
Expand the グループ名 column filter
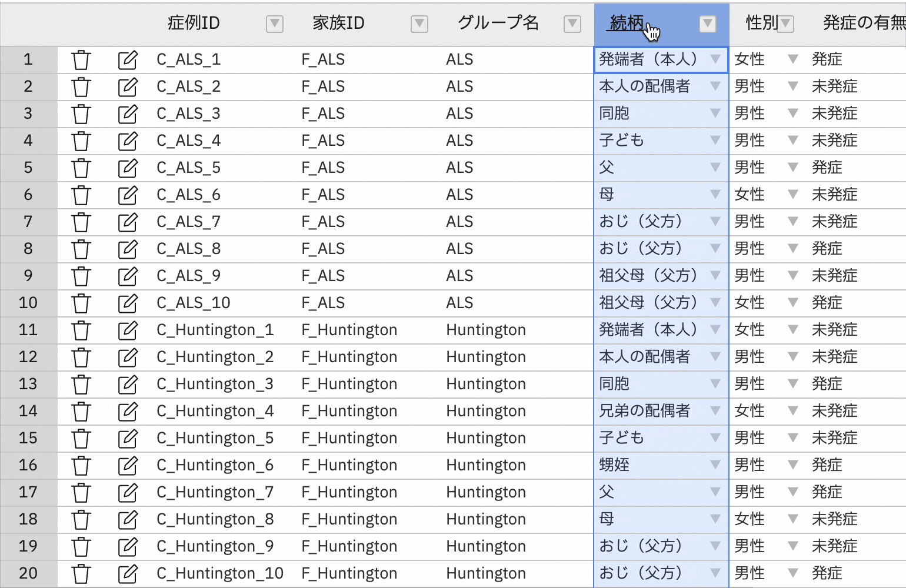tap(572, 24)
